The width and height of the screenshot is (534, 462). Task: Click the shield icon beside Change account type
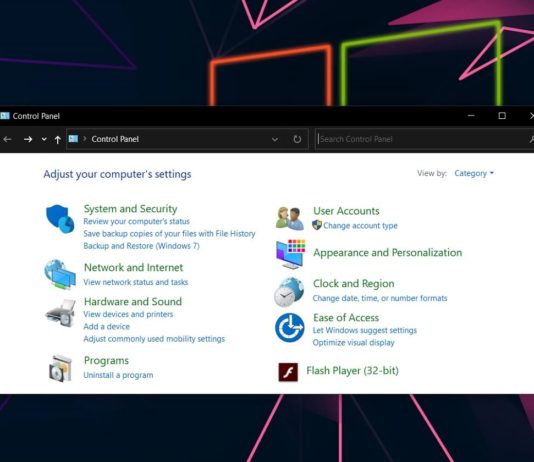pos(317,225)
